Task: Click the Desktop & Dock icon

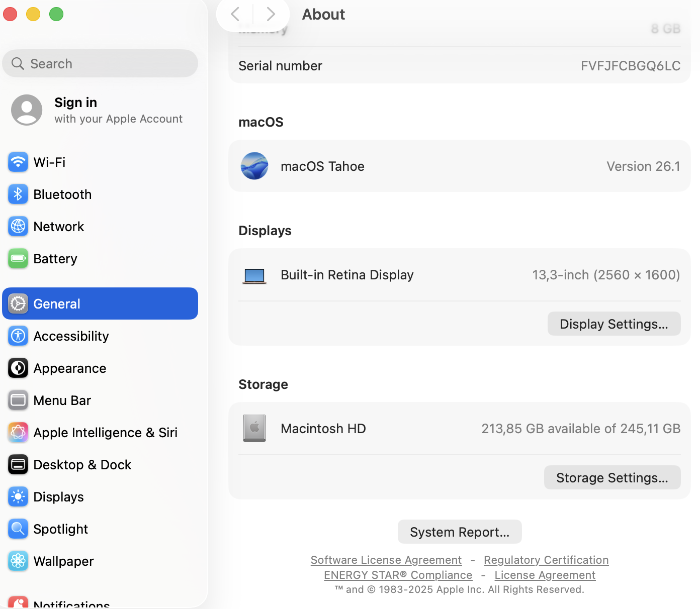Action: pos(18,464)
